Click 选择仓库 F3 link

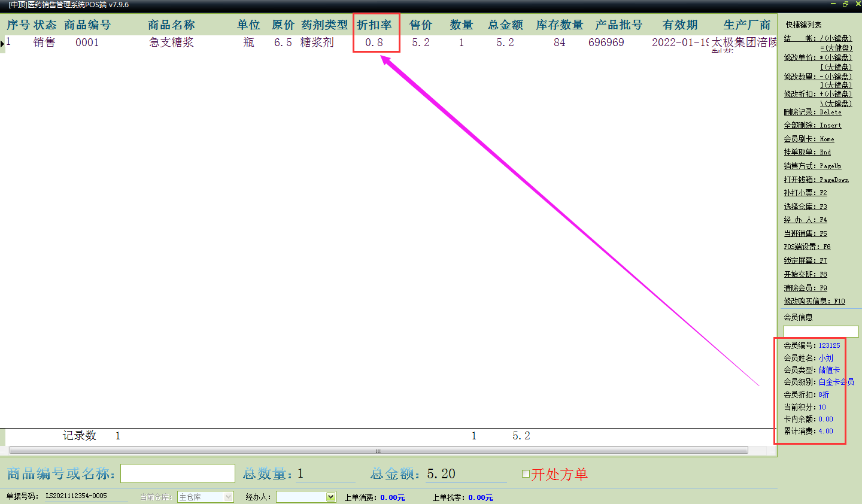[x=805, y=207]
